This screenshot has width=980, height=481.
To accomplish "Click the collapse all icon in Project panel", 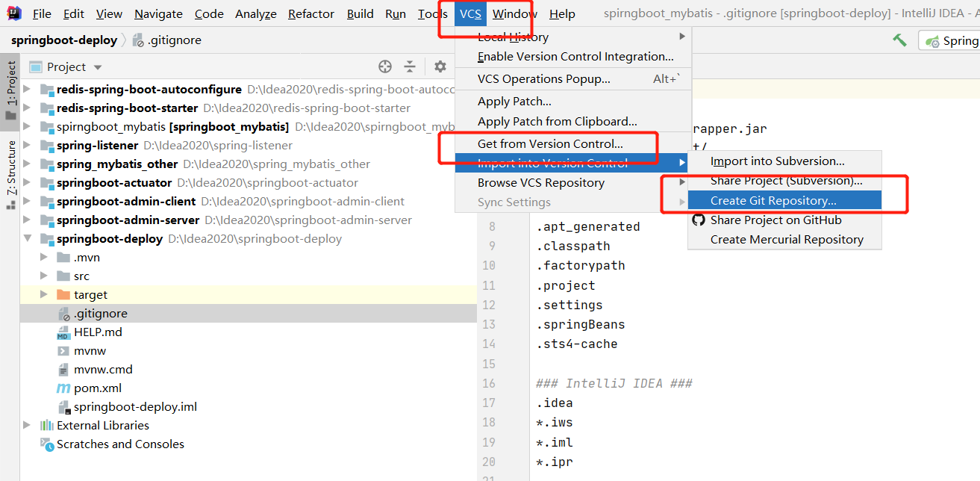I will (410, 66).
